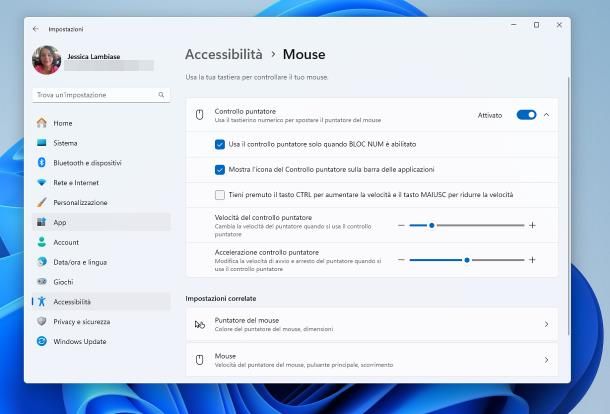610x414 pixels.
Task: Click the pointer icon by Puntatore del mouse
Action: pos(200,324)
